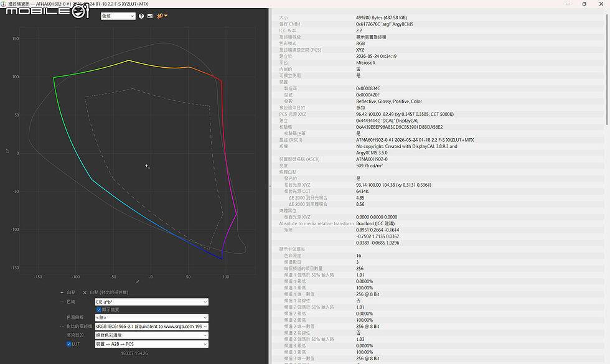
Task: Select the 93.14 100.00 104.38 white point XYZ
Action: pos(393,185)
